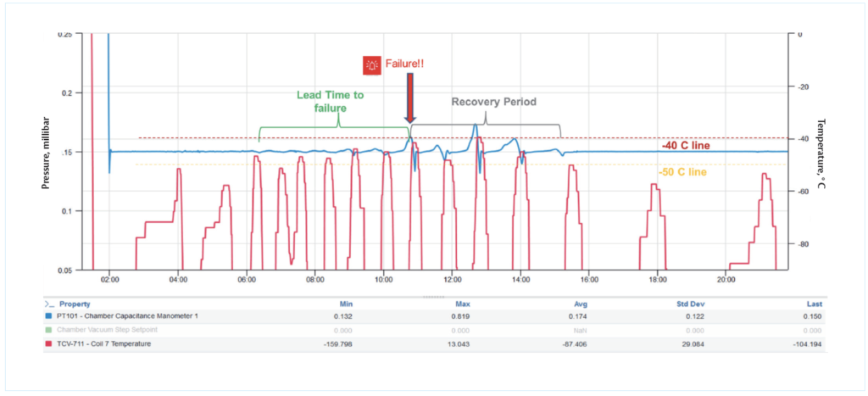Click the Avg column header
The image size is (868, 396).
(x=581, y=304)
